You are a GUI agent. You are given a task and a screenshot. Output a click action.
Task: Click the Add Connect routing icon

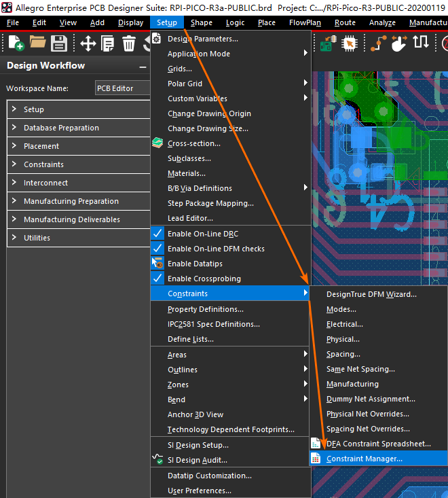pyautogui.click(x=377, y=43)
